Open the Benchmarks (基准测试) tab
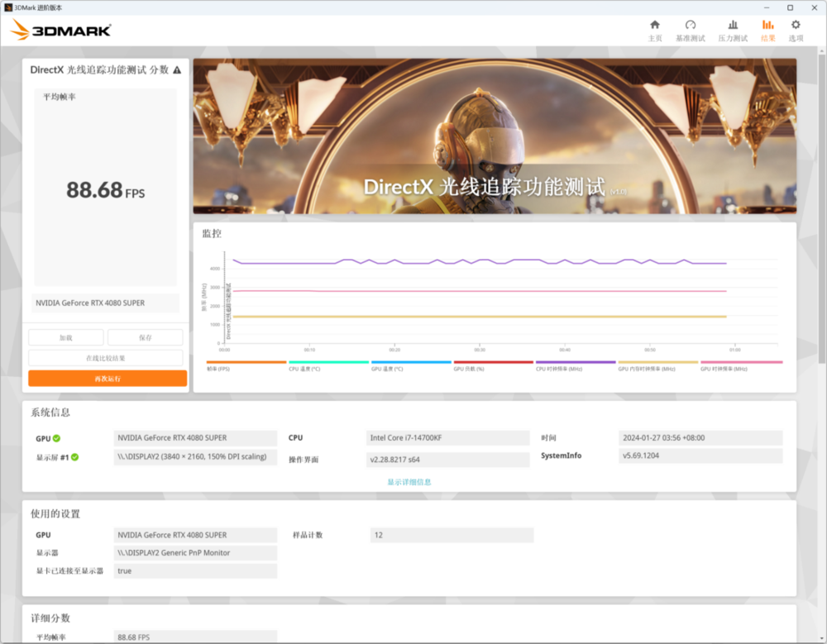The height and width of the screenshot is (644, 827). [690, 31]
